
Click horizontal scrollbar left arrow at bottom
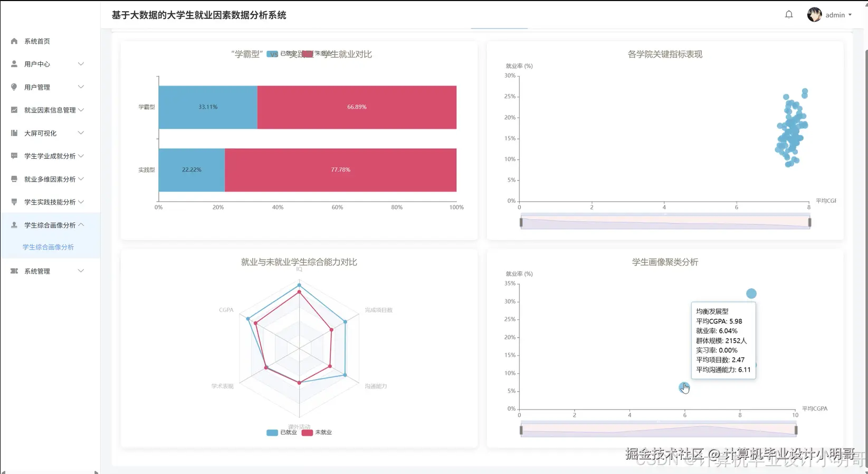tap(3, 472)
